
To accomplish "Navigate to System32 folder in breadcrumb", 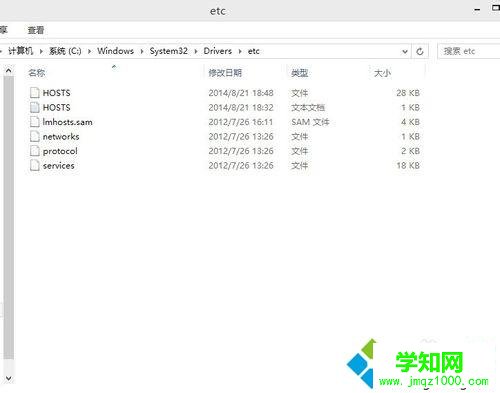I will pos(168,51).
